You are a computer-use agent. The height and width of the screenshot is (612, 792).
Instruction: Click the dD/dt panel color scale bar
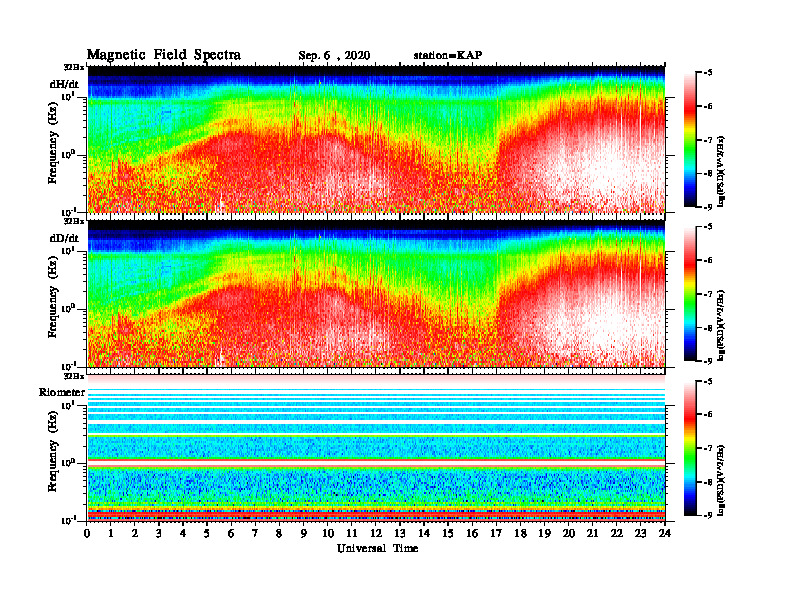click(x=690, y=294)
